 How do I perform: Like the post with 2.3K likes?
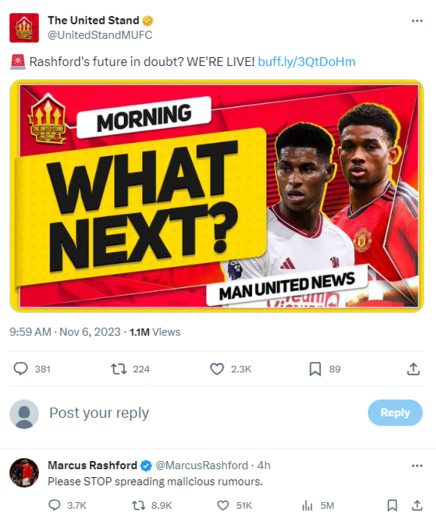coord(217,369)
